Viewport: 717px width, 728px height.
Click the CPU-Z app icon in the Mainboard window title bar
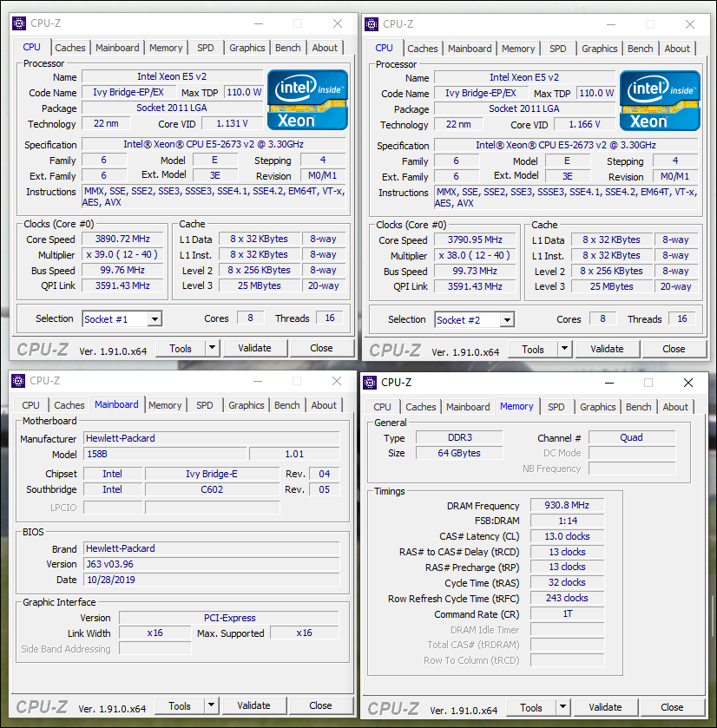(x=18, y=381)
